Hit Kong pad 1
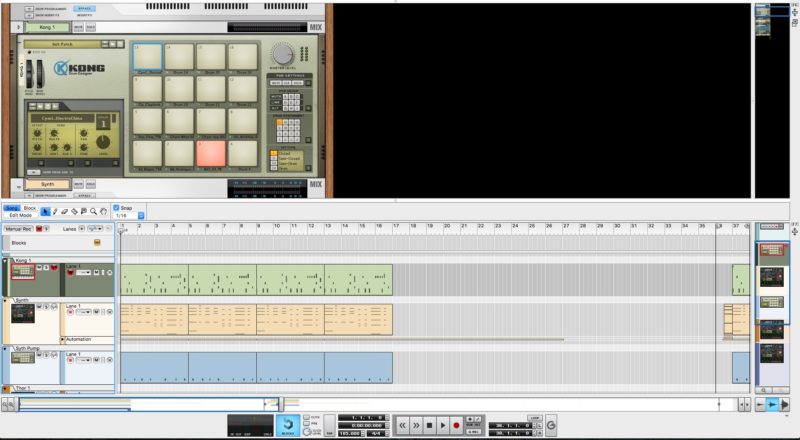The width and height of the screenshot is (800, 440). pyautogui.click(x=147, y=154)
